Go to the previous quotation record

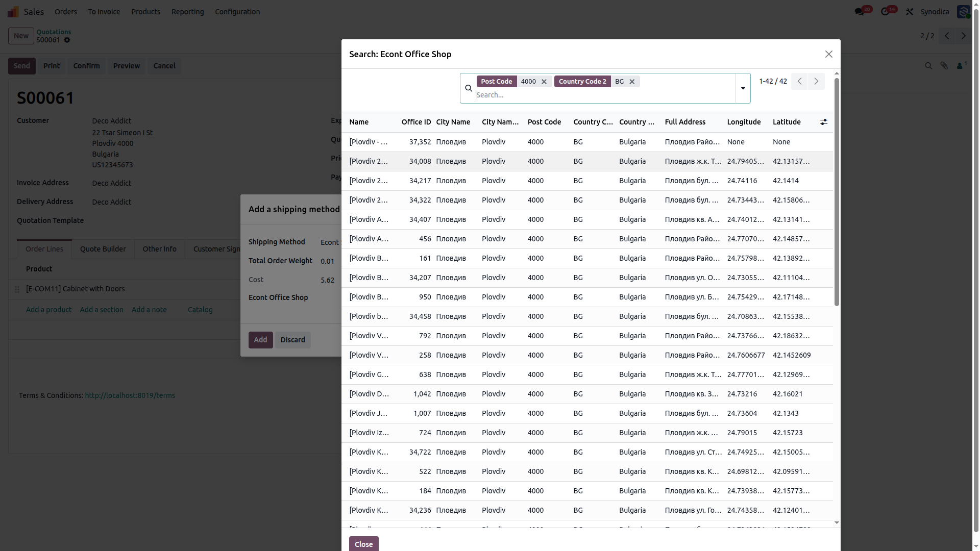click(x=947, y=36)
